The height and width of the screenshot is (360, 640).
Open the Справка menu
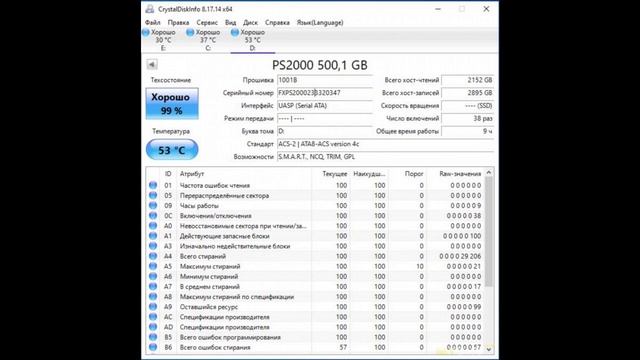277,22
